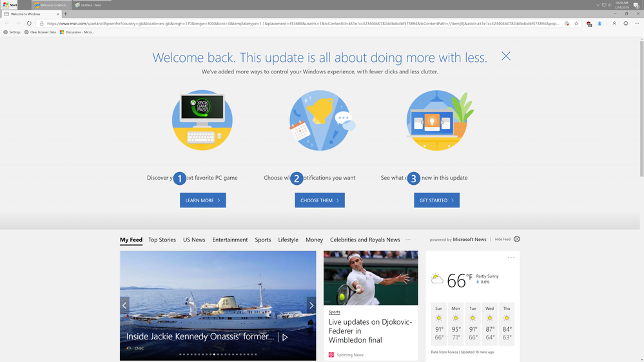Select the My Feed tab
Image resolution: width=644 pixels, height=362 pixels.
pyautogui.click(x=131, y=240)
